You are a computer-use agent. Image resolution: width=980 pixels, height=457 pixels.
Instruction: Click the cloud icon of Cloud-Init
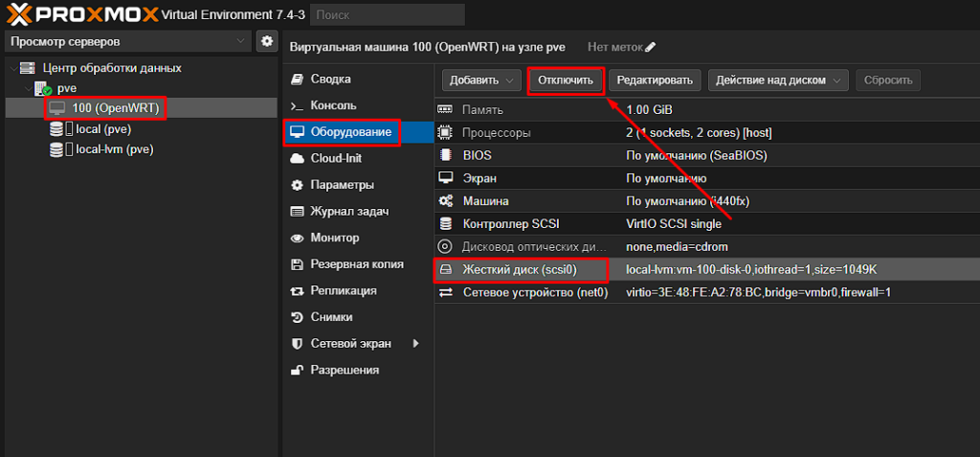tap(299, 159)
